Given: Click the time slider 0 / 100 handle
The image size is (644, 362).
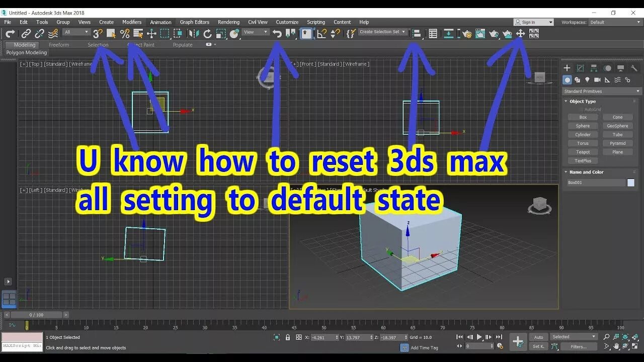Looking at the screenshot, I should click(36, 315).
